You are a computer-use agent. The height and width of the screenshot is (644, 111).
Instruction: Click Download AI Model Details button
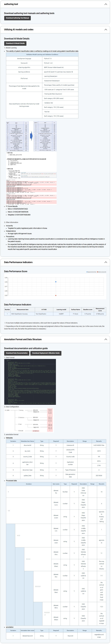tap(15, 43)
